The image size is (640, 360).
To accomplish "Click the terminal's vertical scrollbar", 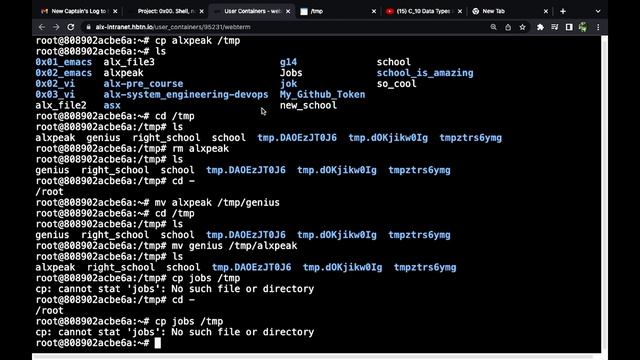I will tap(604, 194).
